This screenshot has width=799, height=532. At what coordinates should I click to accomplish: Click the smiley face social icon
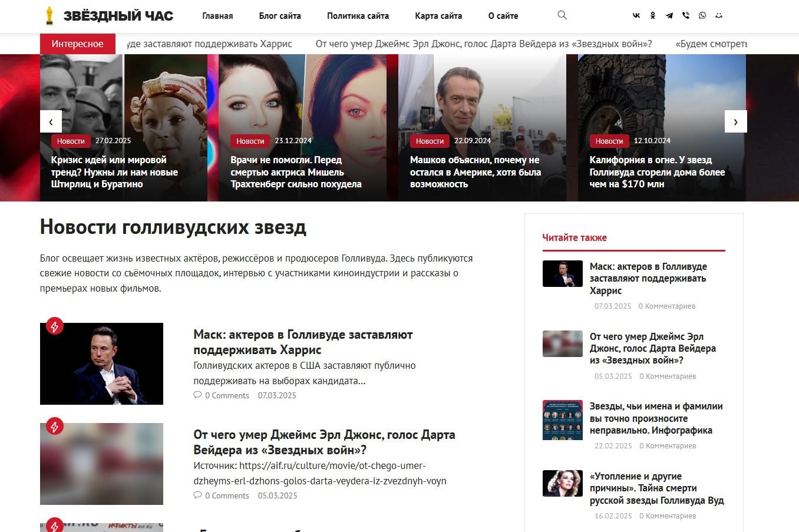[x=719, y=16]
